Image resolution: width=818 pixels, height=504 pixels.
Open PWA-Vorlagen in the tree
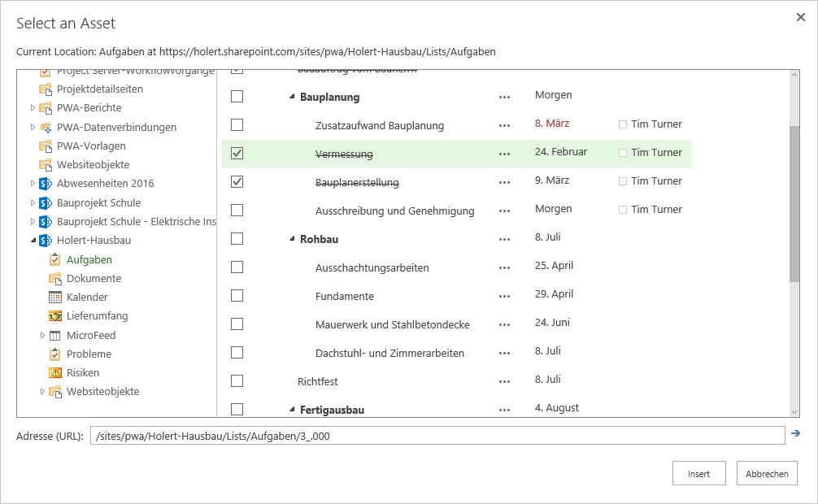pyautogui.click(x=91, y=146)
